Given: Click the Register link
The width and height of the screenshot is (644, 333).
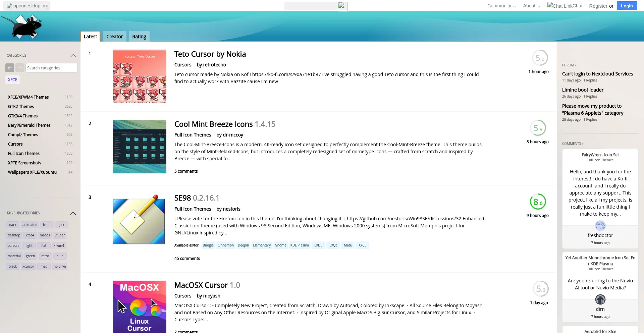Looking at the screenshot, I should pyautogui.click(x=598, y=6).
